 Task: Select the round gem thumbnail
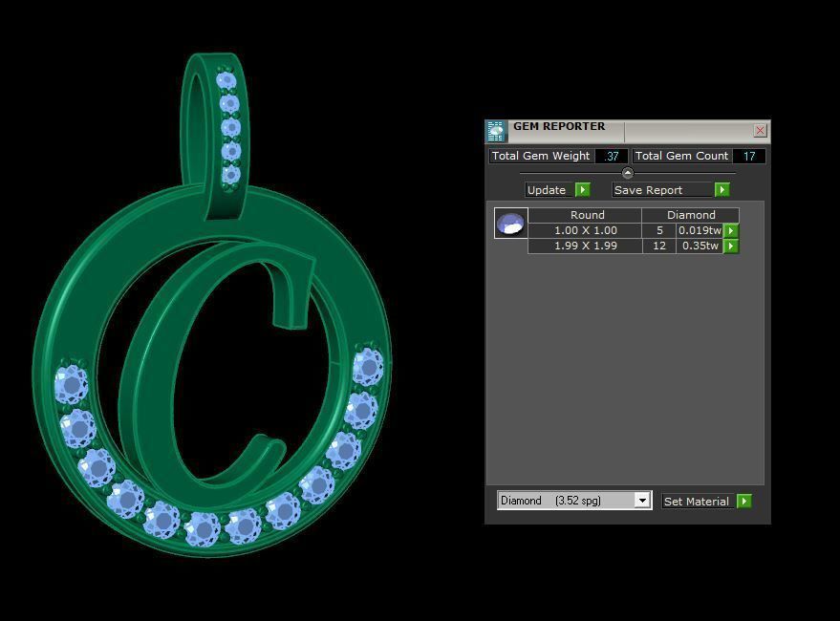[x=510, y=223]
